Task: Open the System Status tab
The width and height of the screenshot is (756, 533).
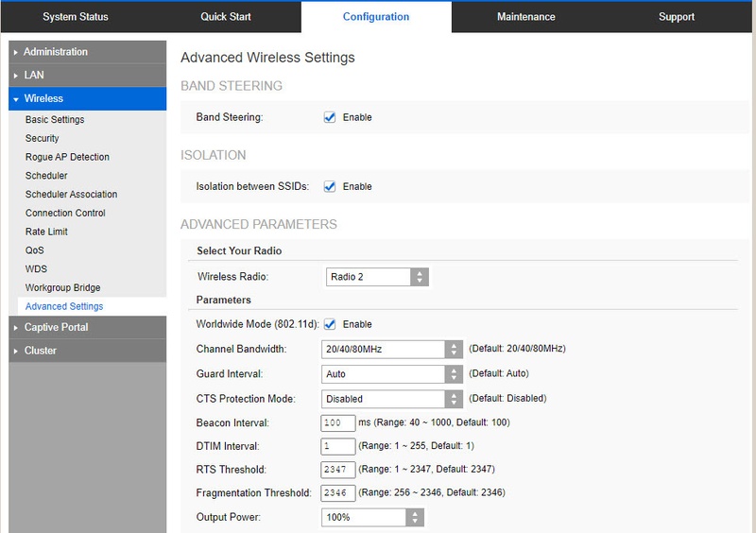Action: pyautogui.click(x=76, y=17)
